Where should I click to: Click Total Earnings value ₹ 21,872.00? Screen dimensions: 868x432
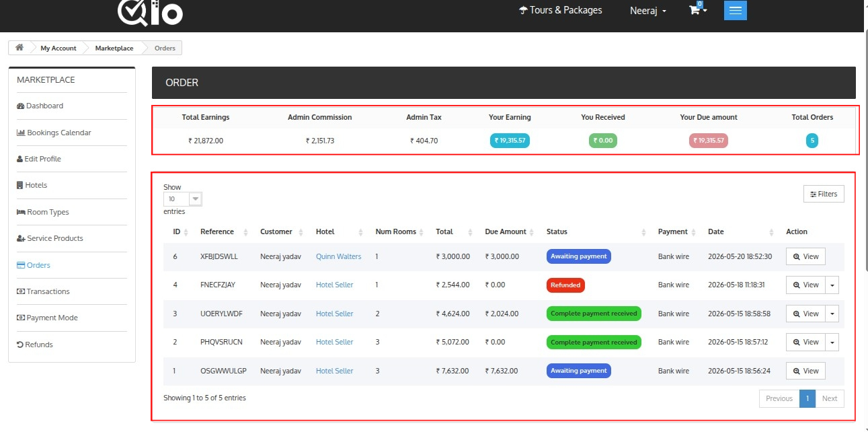coord(206,141)
